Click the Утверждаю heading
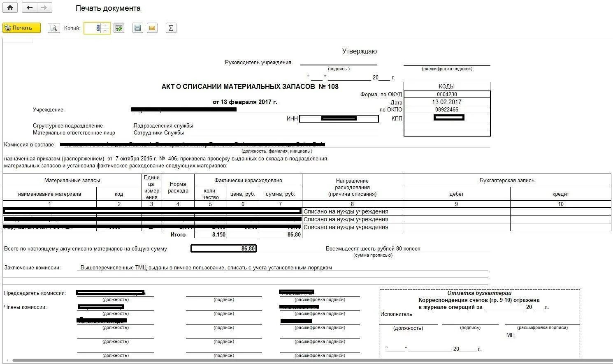Screen dimensions: 613x364 click(360, 51)
